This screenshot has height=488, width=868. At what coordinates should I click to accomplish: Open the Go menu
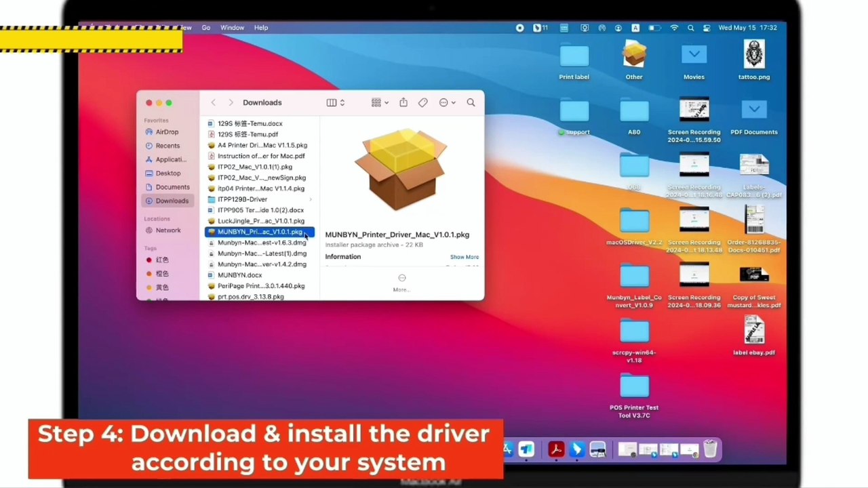tap(206, 28)
